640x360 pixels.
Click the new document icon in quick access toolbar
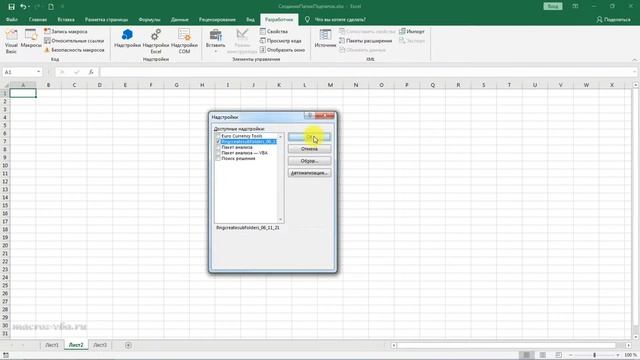[x=51, y=7]
